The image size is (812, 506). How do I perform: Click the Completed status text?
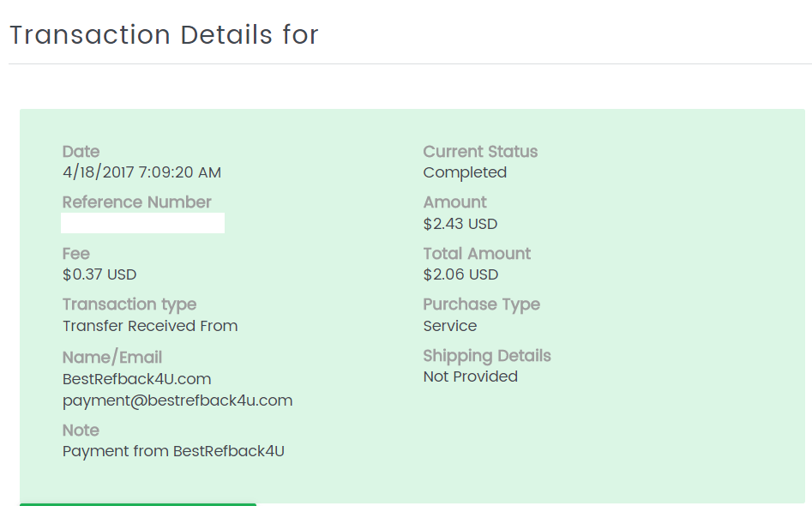[x=465, y=172]
